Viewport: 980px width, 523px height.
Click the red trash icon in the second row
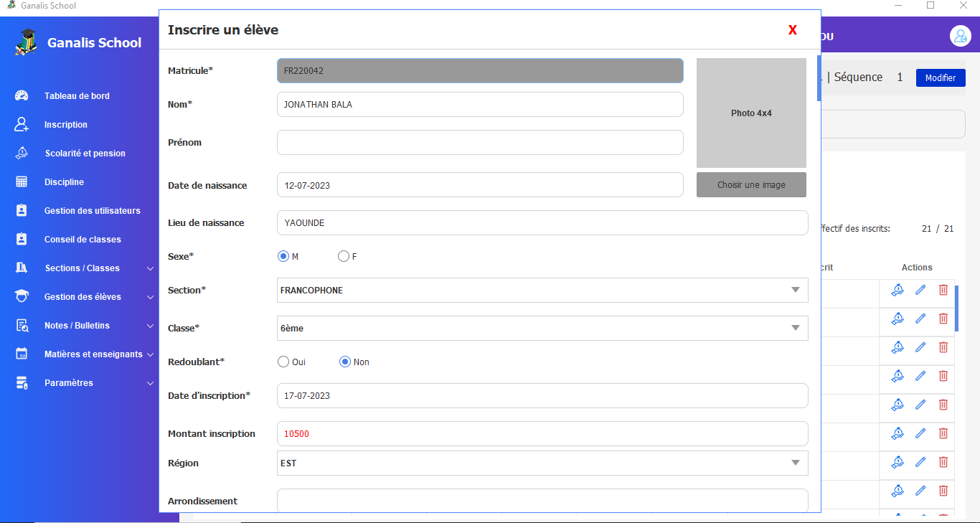[x=943, y=319]
